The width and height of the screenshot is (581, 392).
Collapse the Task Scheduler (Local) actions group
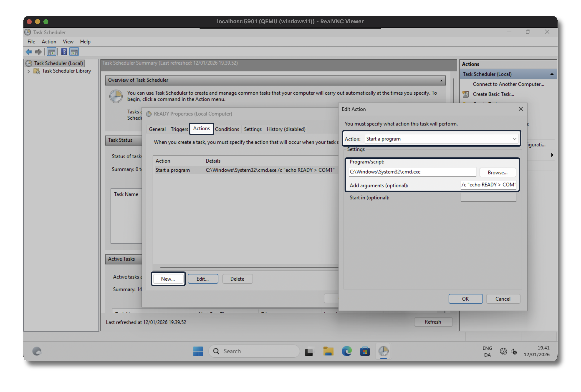click(x=552, y=74)
